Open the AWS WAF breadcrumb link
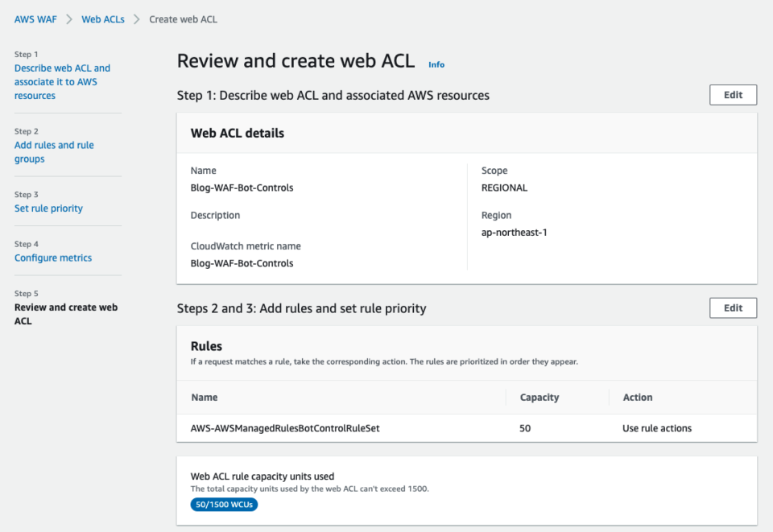Screen dimensions: 773x532 pos(35,19)
